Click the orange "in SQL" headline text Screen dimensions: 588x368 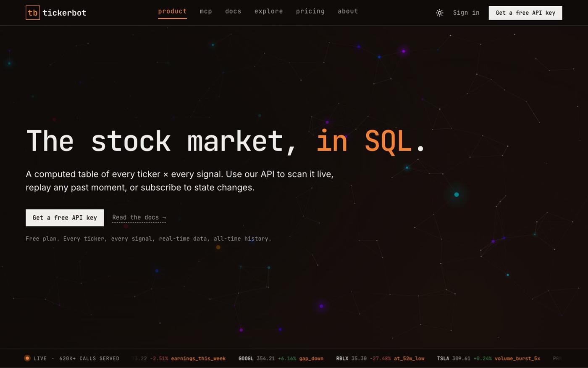pos(364,141)
